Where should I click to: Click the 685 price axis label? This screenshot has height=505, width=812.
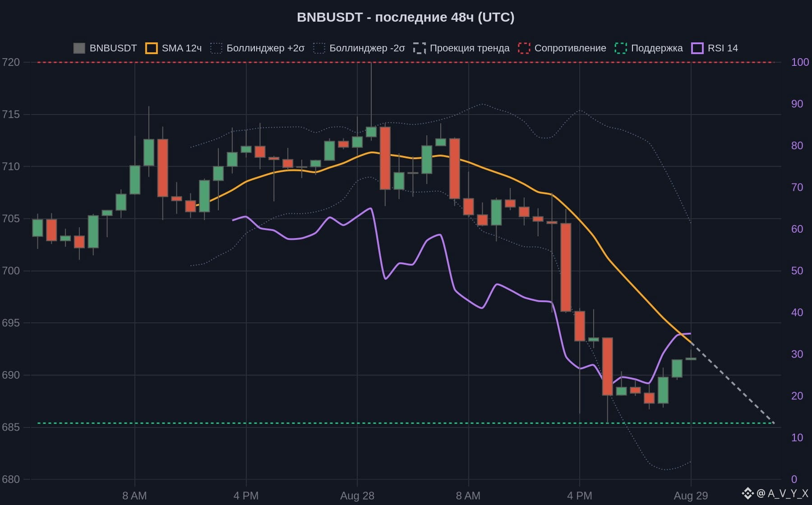[x=11, y=427]
